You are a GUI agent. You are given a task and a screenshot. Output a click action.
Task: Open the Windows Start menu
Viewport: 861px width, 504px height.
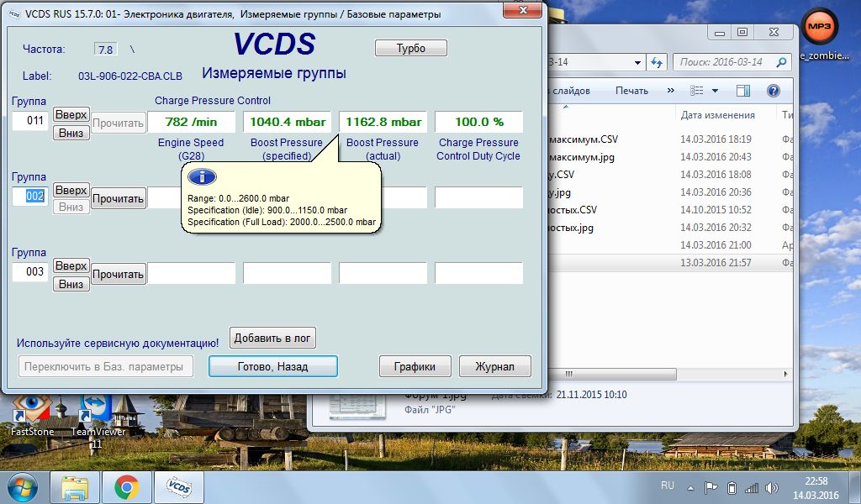(22, 487)
